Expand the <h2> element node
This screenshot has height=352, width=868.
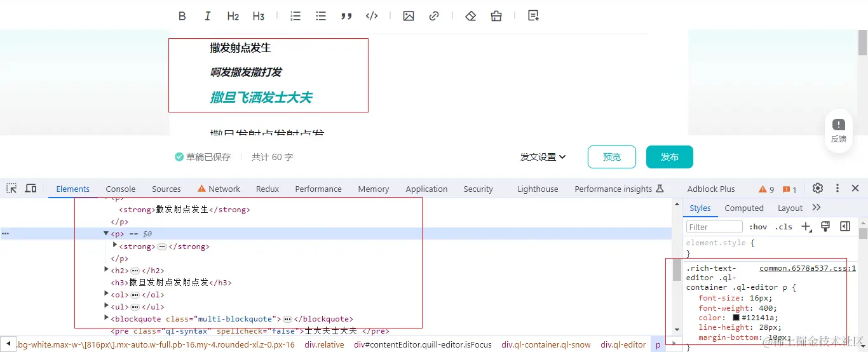click(107, 270)
